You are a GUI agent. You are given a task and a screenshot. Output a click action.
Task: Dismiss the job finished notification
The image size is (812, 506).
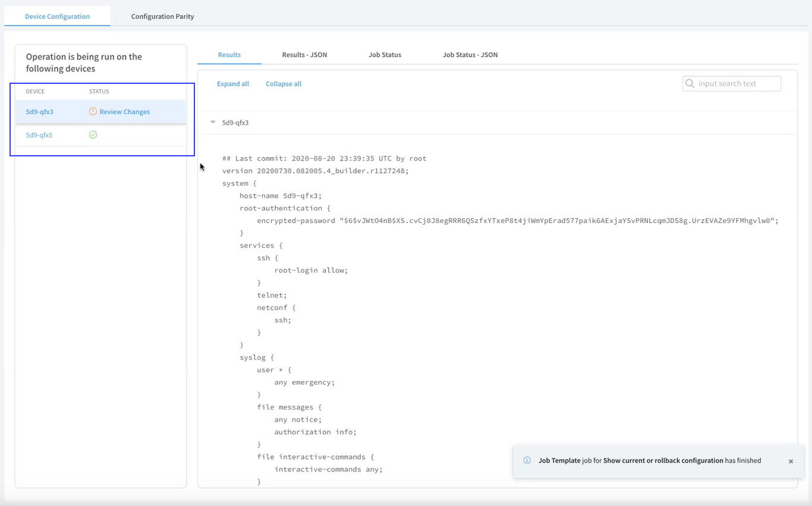(791, 461)
